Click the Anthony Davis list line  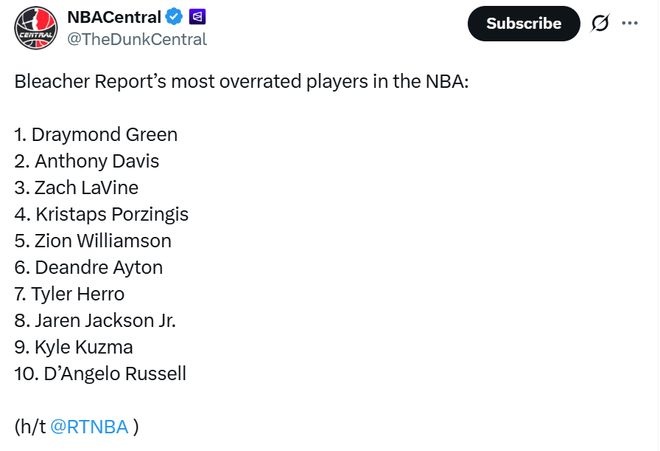(x=87, y=161)
